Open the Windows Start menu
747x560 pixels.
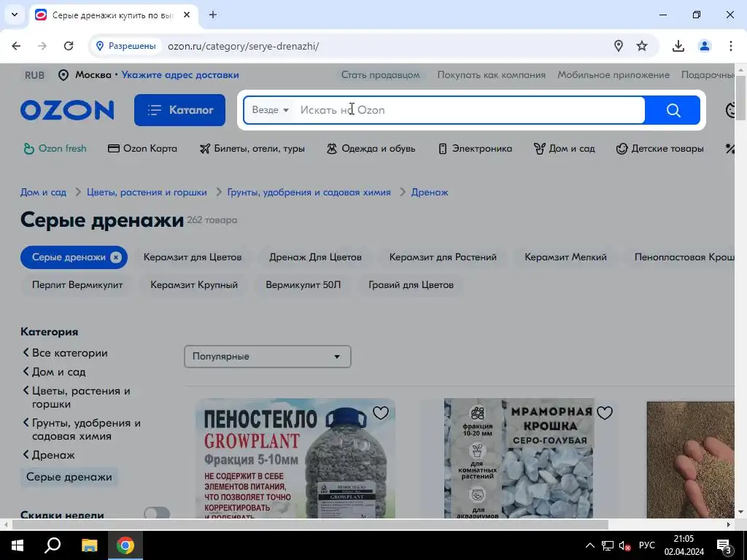[x=18, y=545]
